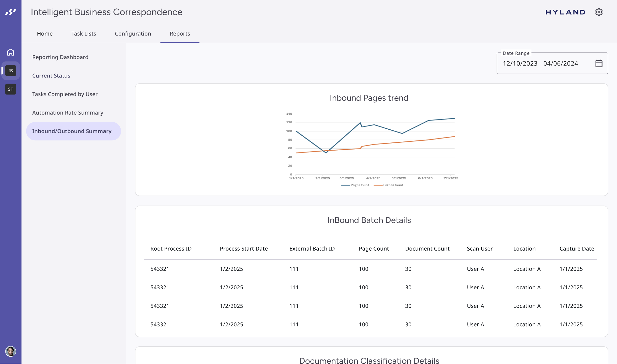Click the Root Process ID column header
Image resolution: width=617 pixels, height=364 pixels.
coord(171,249)
